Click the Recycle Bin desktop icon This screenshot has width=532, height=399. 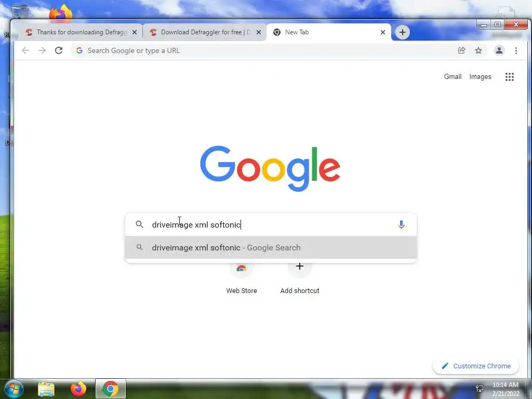click(x=20, y=13)
